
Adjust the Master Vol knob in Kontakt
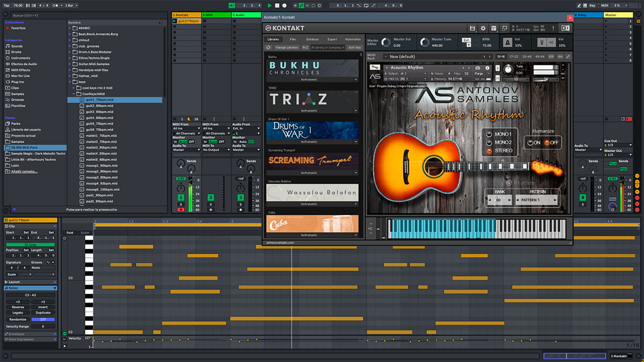point(385,42)
